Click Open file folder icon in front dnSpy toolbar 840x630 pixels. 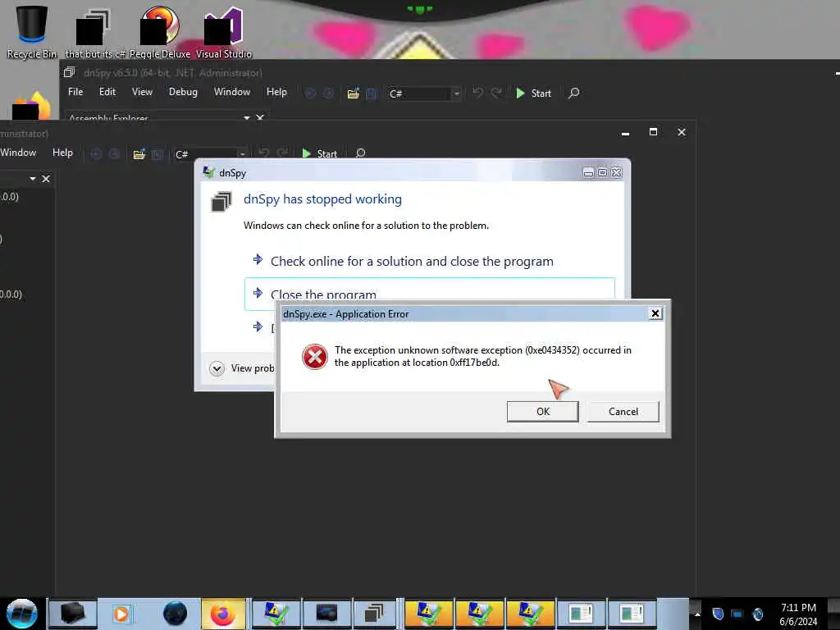coord(139,154)
